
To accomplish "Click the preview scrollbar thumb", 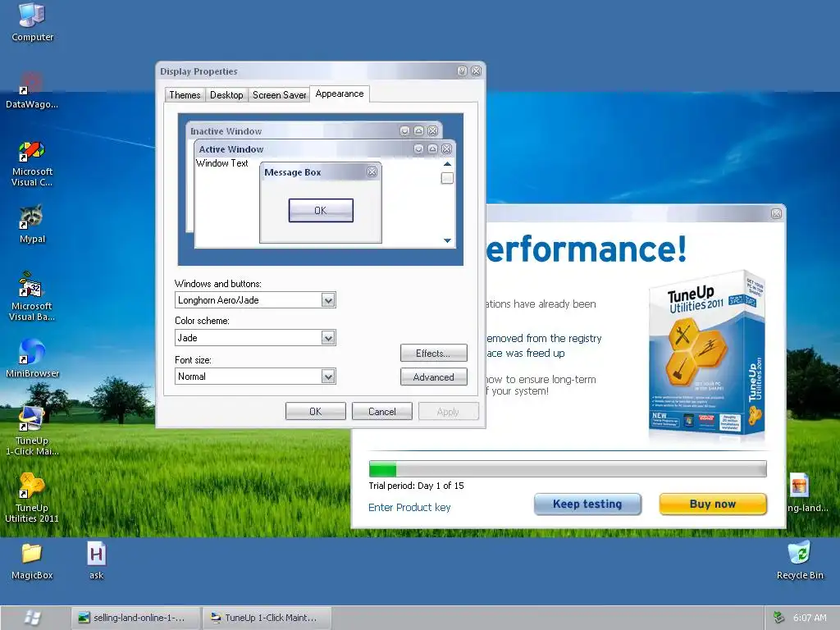I will (x=447, y=178).
